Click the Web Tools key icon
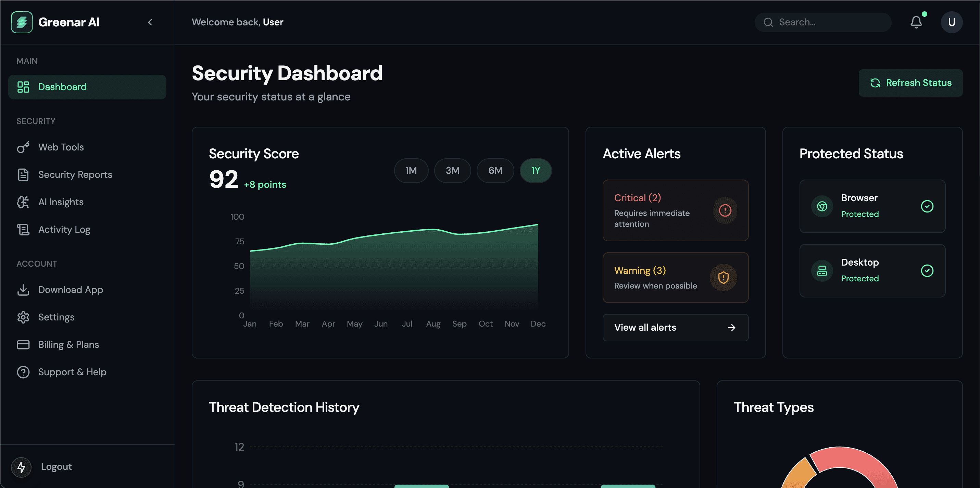 click(x=23, y=147)
